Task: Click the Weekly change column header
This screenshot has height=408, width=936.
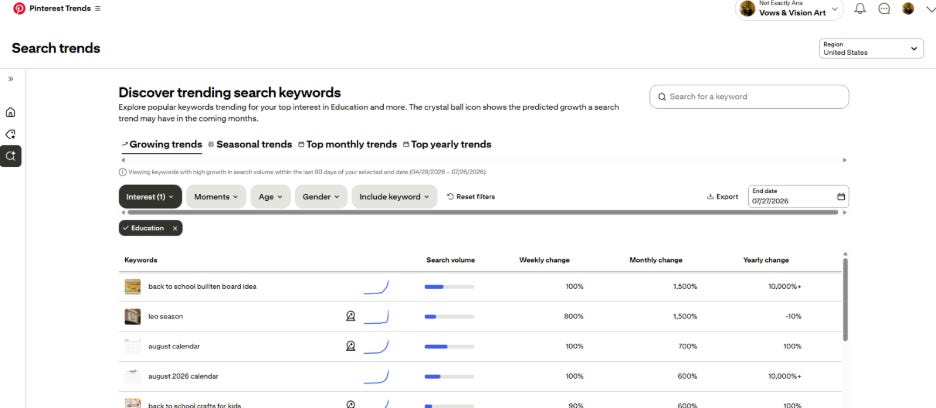Action: point(544,260)
